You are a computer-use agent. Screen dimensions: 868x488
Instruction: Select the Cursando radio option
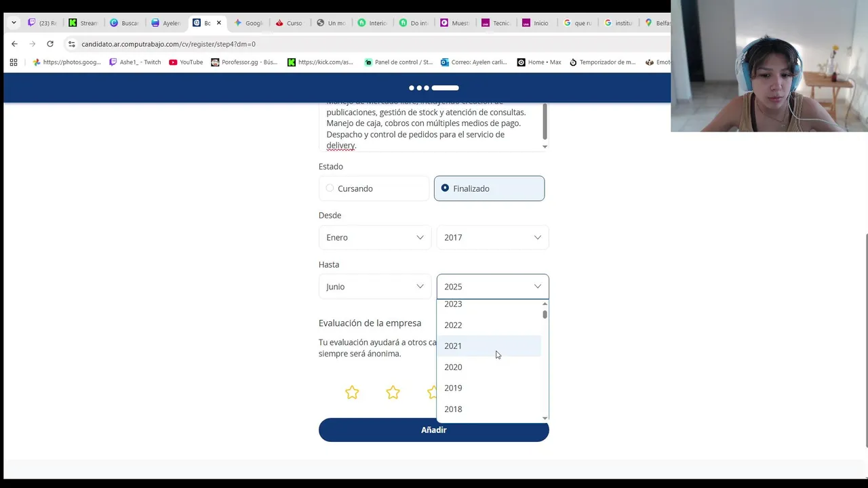pyautogui.click(x=374, y=188)
